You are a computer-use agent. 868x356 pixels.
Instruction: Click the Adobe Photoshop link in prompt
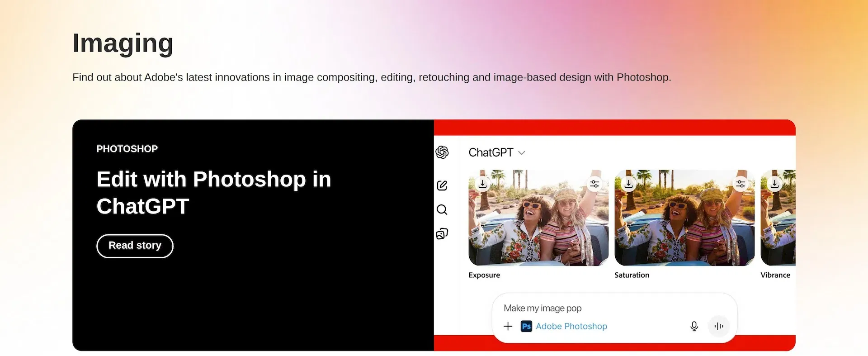pos(571,326)
